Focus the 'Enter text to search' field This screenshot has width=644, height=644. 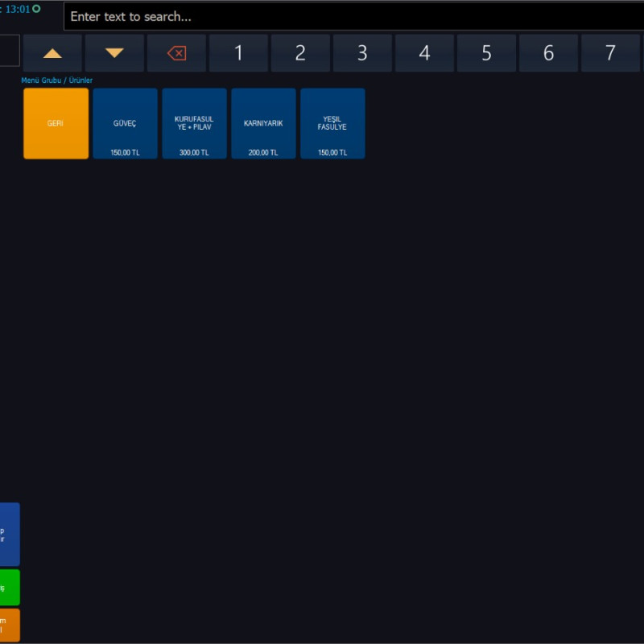[354, 17]
